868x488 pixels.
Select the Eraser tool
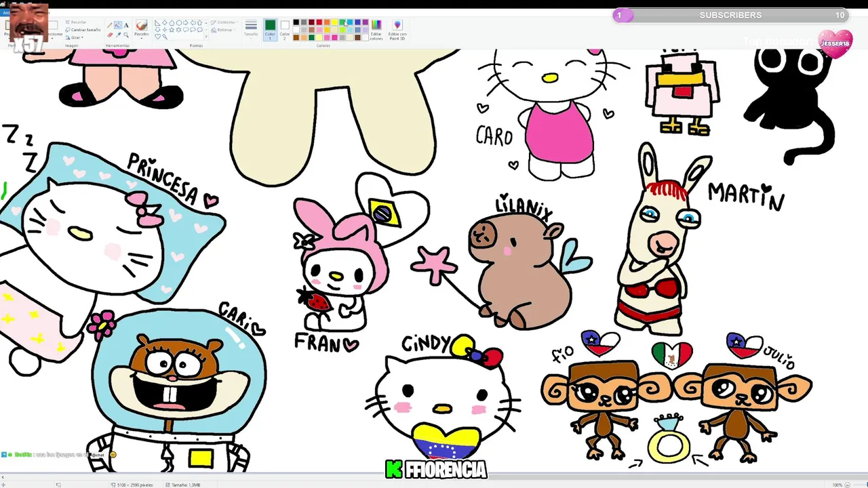coord(110,35)
